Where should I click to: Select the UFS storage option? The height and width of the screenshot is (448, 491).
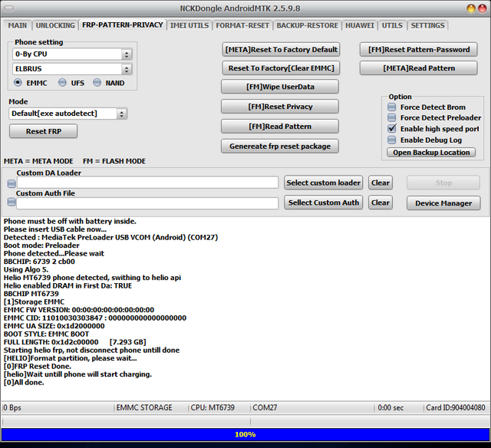pos(62,83)
